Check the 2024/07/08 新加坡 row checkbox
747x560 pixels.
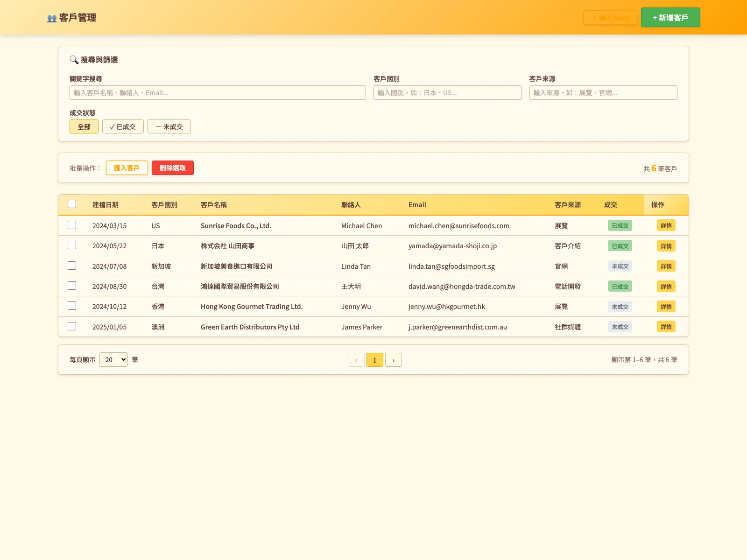tap(72, 266)
